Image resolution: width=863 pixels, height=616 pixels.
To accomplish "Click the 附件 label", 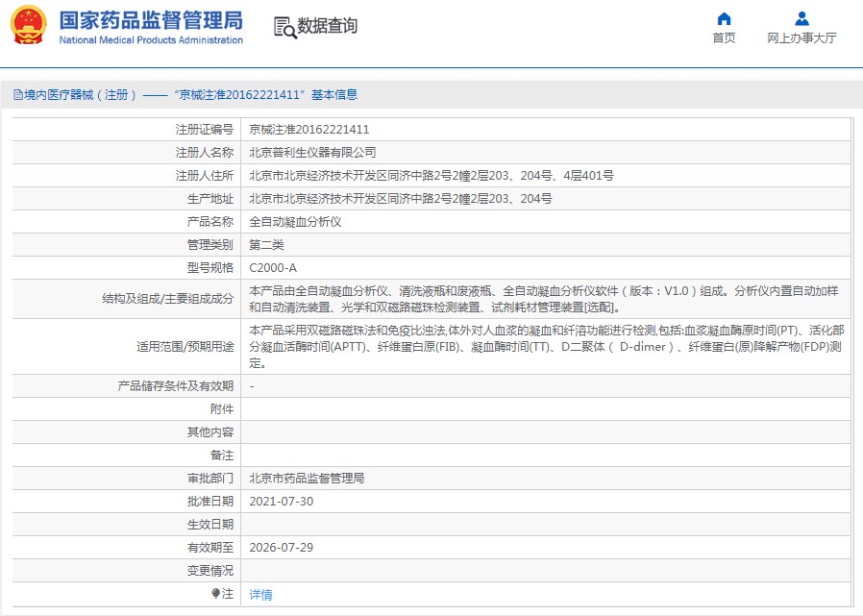I will click(222, 409).
